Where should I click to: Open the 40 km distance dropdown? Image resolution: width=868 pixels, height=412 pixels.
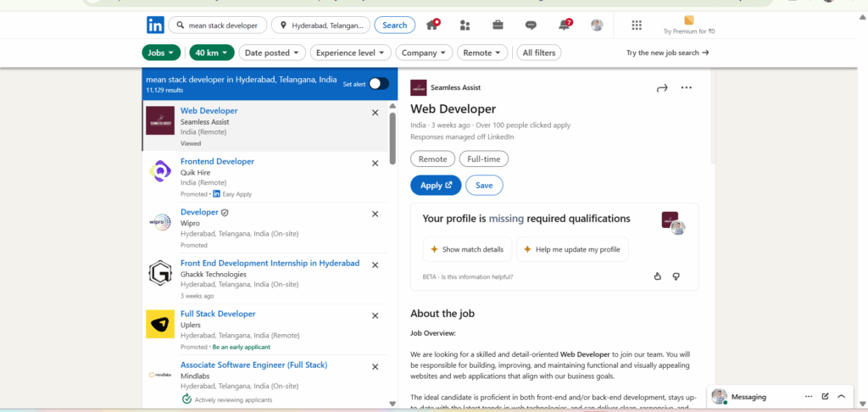coord(212,53)
